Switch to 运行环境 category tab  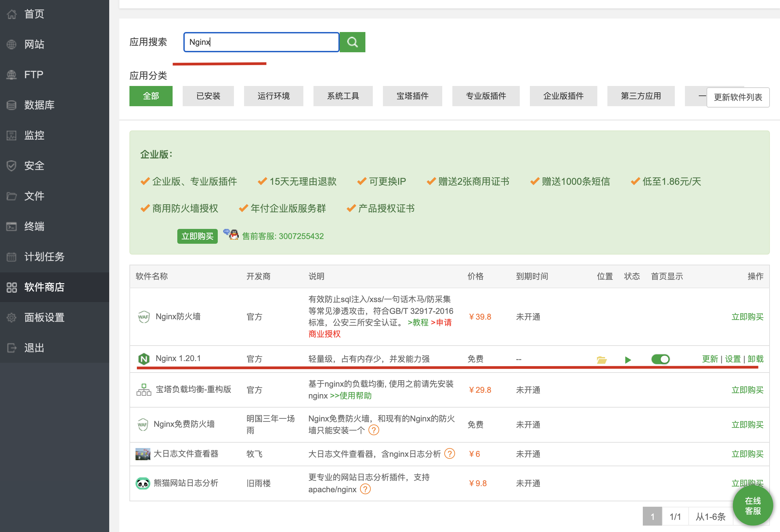273,96
